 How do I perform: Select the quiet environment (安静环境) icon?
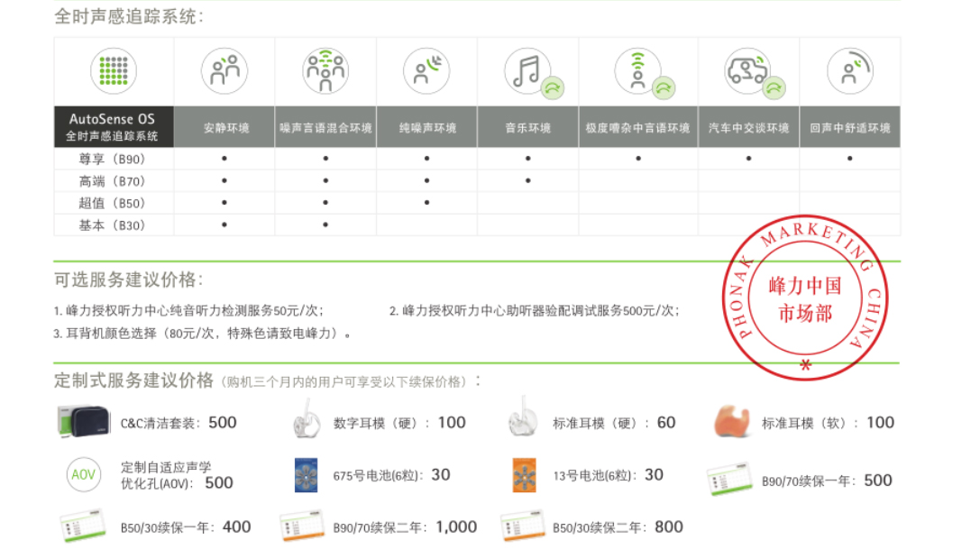pyautogui.click(x=224, y=70)
